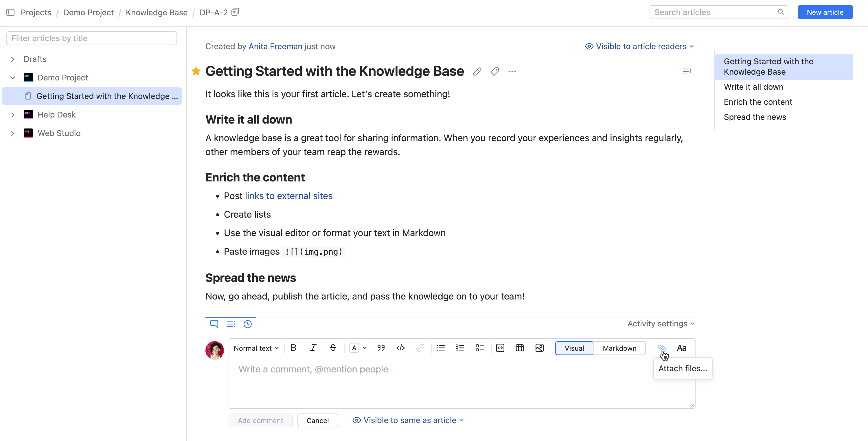
Task: Click the pencil edit icon beside title
Action: pos(477,71)
